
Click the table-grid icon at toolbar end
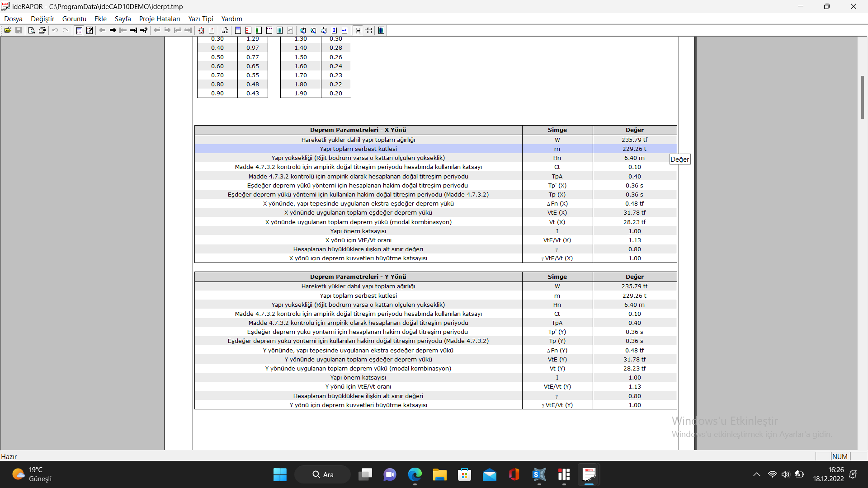click(x=381, y=30)
